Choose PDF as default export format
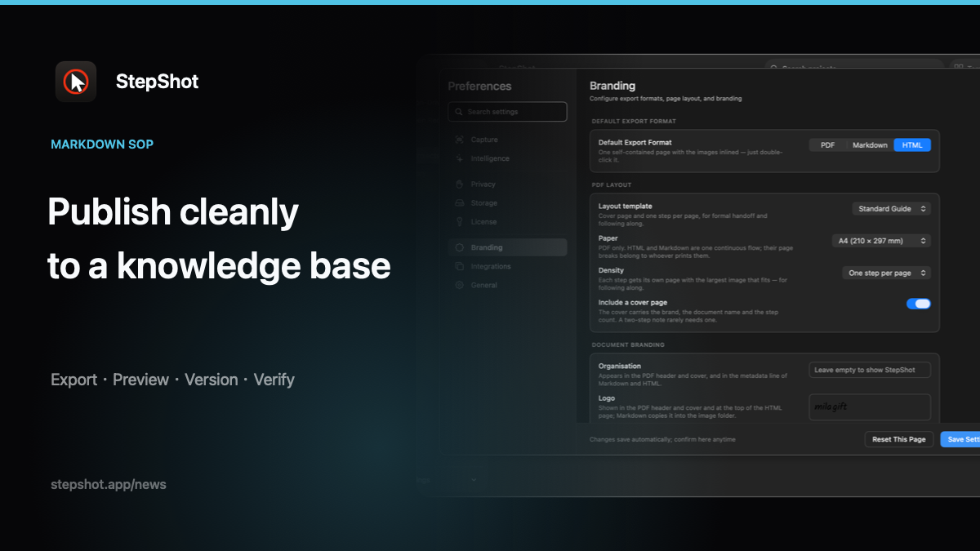This screenshot has width=980, height=551. (827, 145)
